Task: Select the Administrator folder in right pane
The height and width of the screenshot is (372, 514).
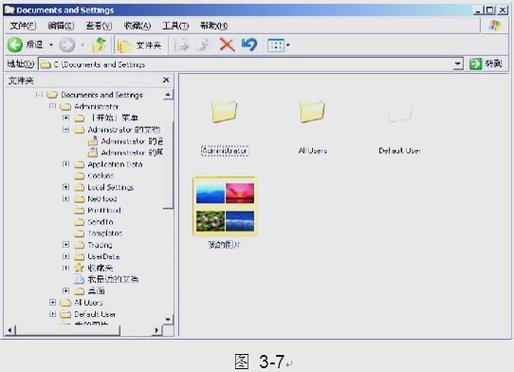Action: pos(224,127)
